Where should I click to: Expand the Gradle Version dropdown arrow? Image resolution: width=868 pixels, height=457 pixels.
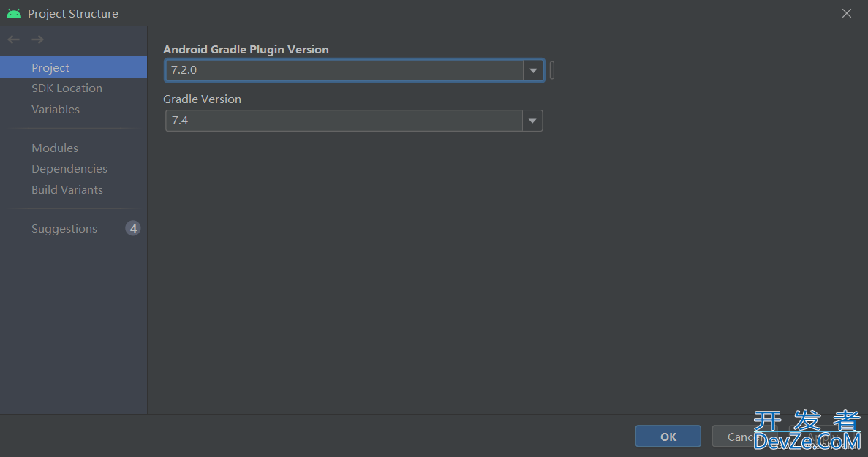pos(532,121)
